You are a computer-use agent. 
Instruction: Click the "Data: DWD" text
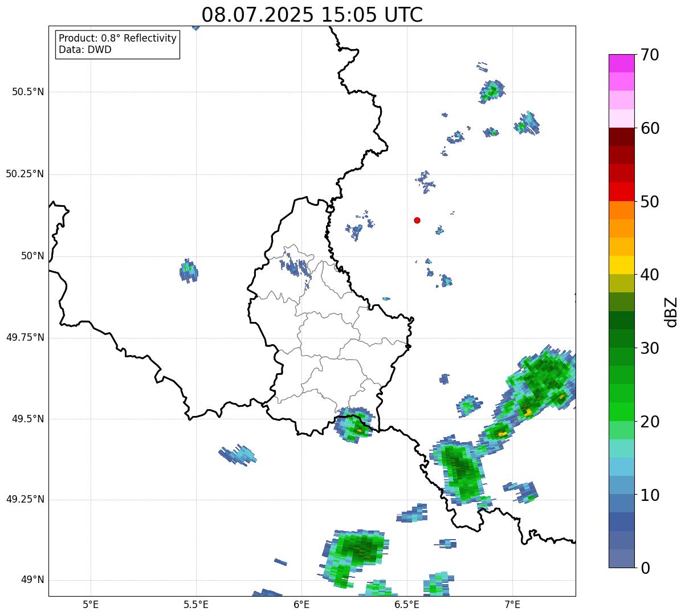85,50
